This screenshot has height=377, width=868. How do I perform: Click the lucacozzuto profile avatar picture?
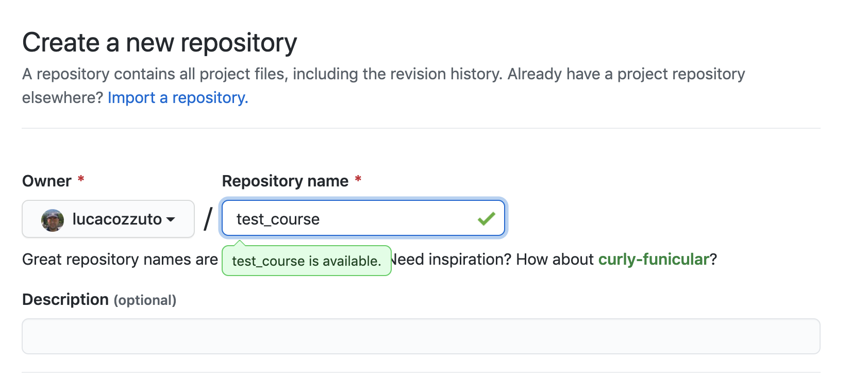53,220
